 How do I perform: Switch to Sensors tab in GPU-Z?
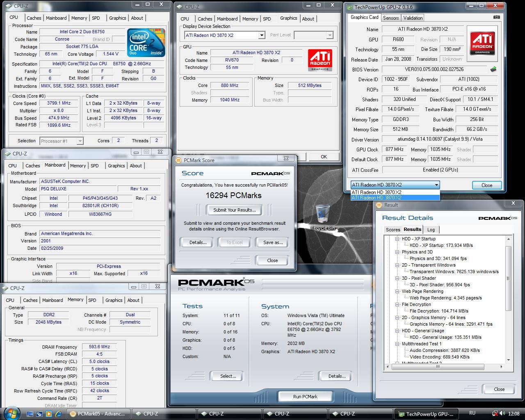click(390, 18)
